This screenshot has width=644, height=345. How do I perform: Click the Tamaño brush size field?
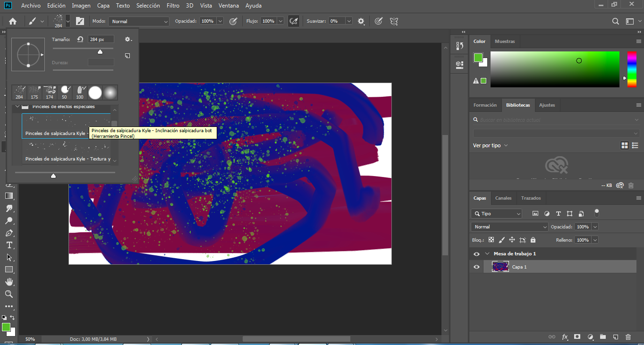point(101,40)
